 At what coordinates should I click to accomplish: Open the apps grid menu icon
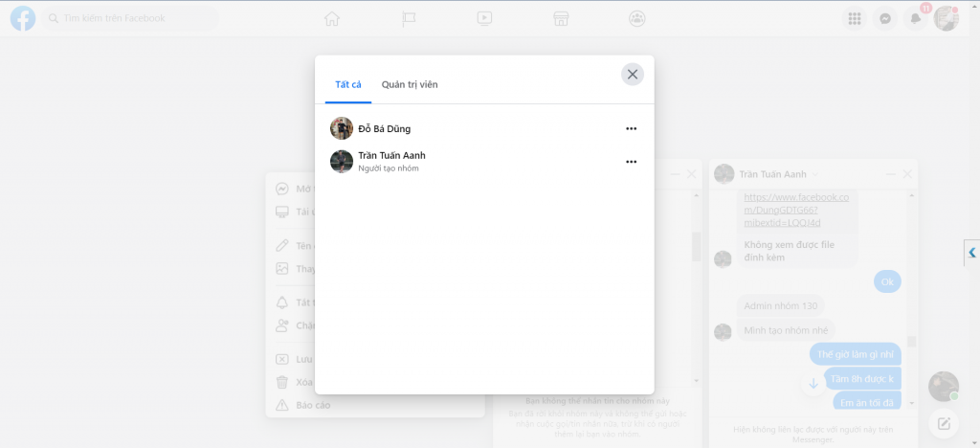[x=855, y=18]
